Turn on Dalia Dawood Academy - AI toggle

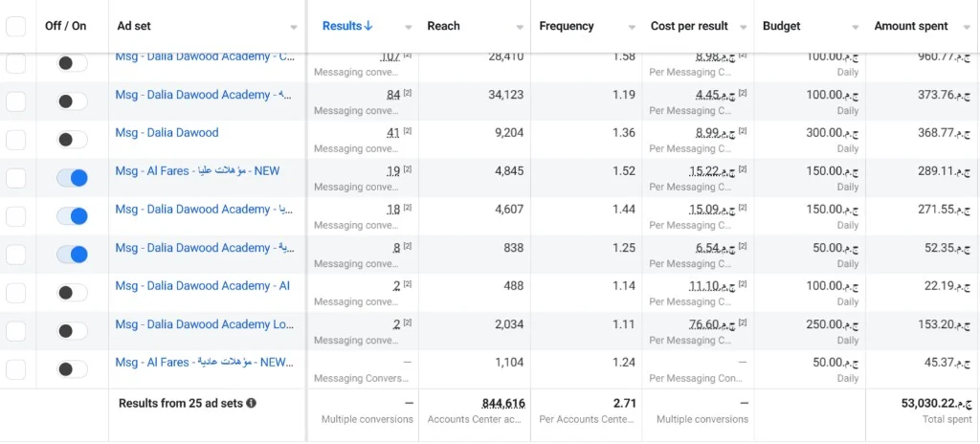(x=72, y=293)
